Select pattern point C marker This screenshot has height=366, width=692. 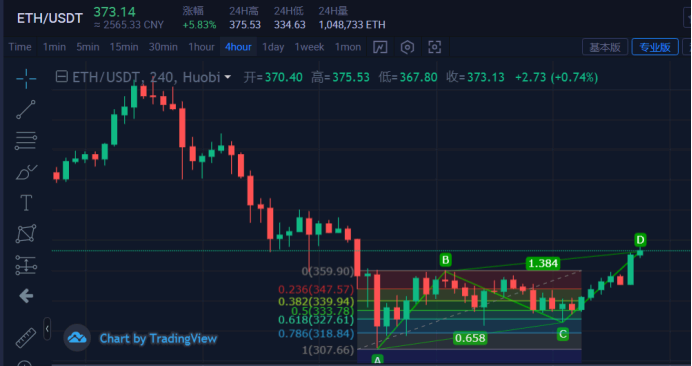(x=563, y=334)
